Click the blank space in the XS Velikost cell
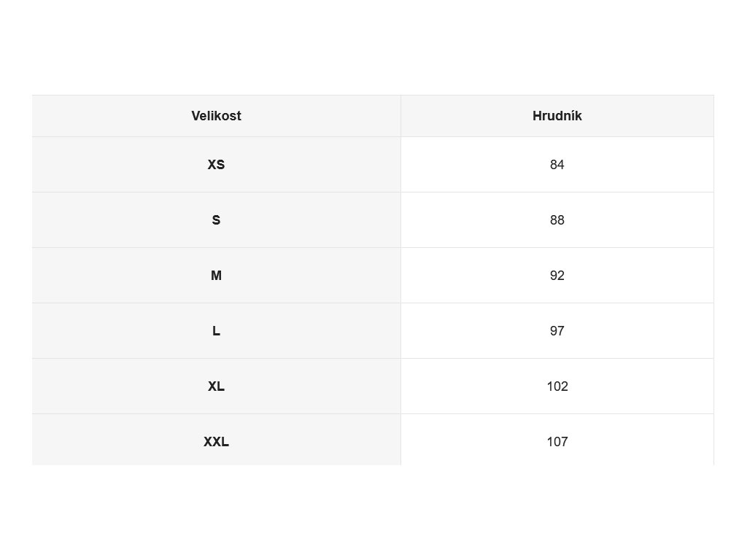The height and width of the screenshot is (560, 747). coord(119,165)
